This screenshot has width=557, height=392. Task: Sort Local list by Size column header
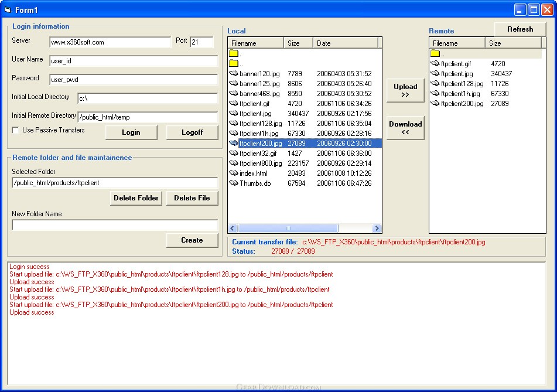point(298,43)
